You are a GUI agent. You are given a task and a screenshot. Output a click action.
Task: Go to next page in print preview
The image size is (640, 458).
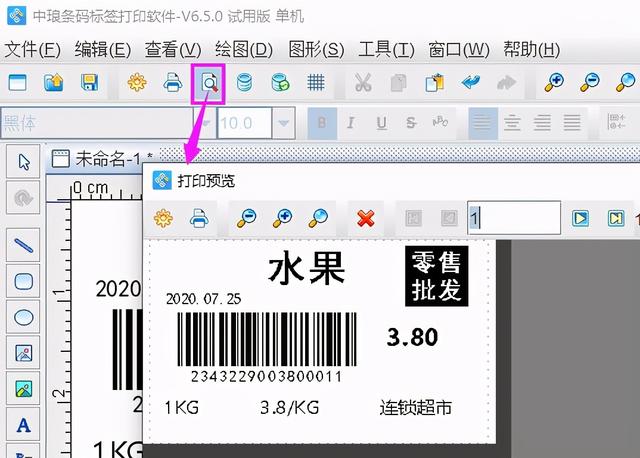580,217
